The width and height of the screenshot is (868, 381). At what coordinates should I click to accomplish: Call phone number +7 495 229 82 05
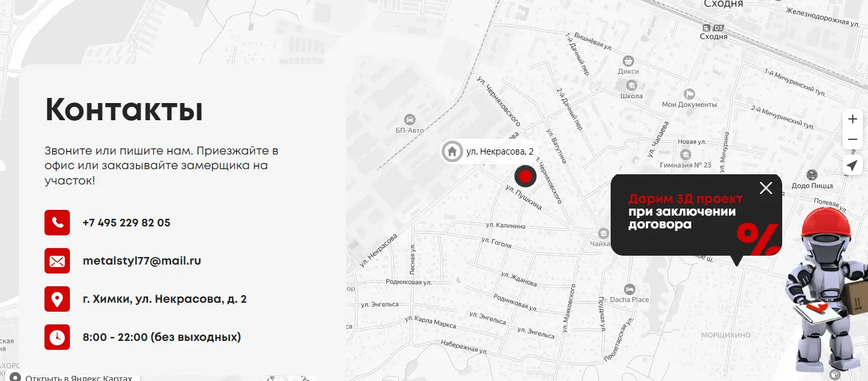pos(126,223)
